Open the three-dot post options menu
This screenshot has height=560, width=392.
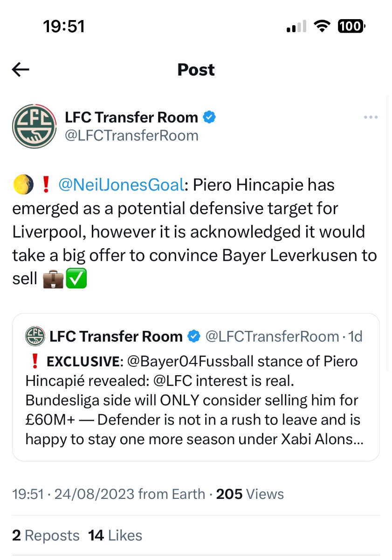tap(371, 117)
